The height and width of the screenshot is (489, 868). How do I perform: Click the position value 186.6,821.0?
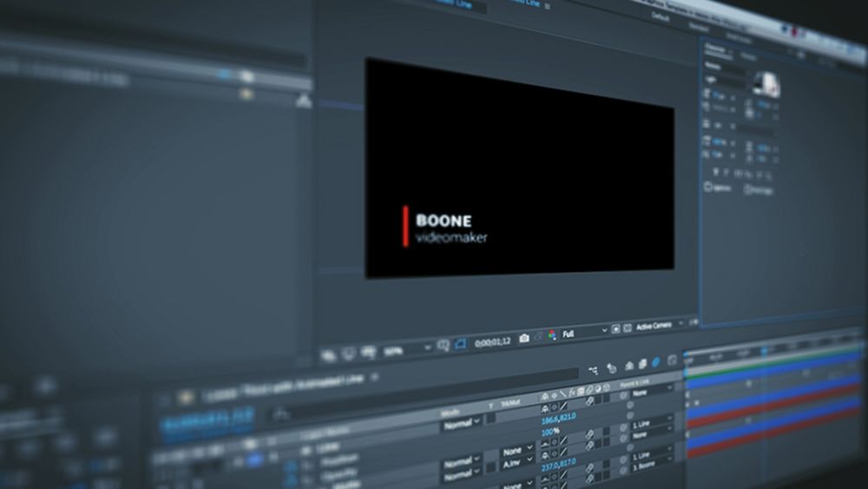coord(558,417)
